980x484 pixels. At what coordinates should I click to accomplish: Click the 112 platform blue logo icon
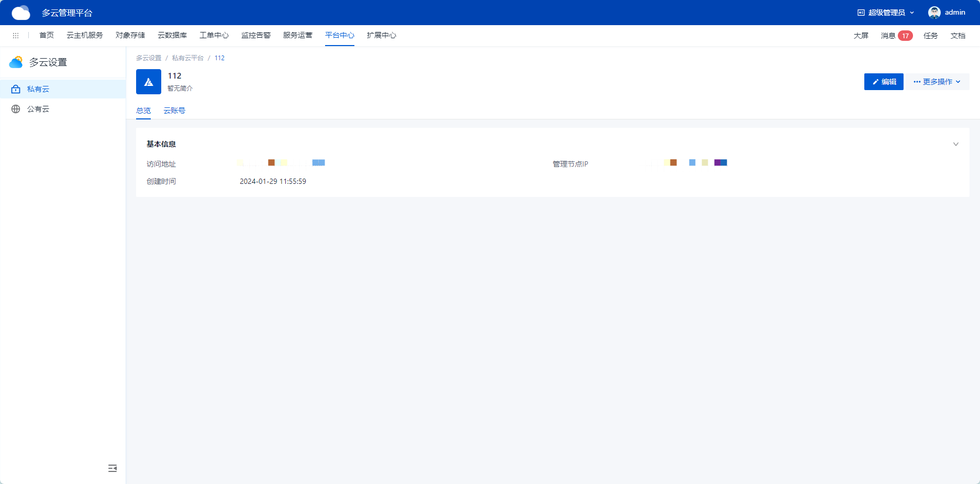(149, 82)
